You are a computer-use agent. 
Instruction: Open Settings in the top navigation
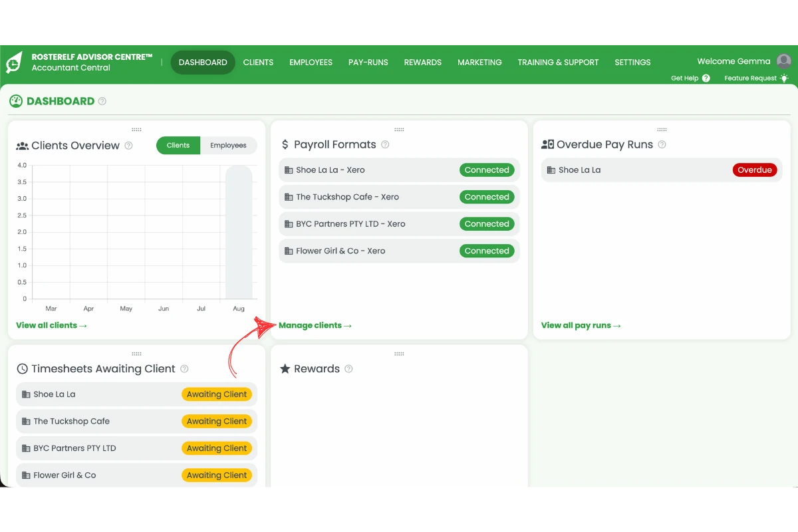[x=632, y=63]
